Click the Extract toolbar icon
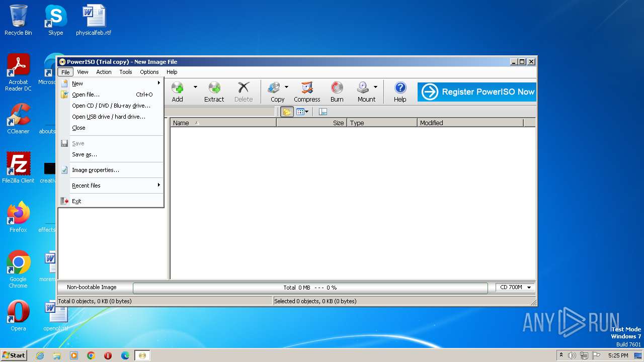 pyautogui.click(x=214, y=92)
